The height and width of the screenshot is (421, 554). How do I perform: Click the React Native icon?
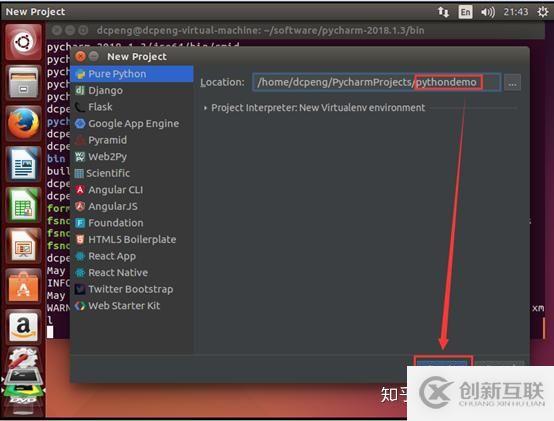(x=80, y=273)
